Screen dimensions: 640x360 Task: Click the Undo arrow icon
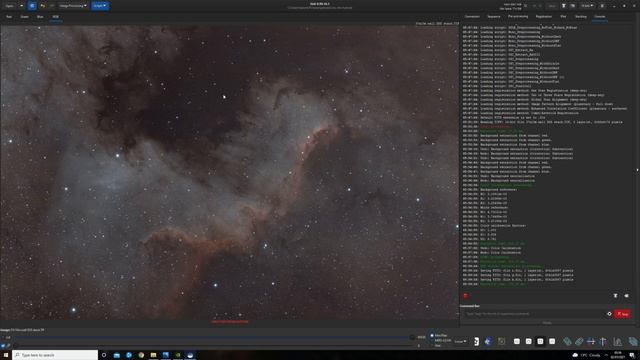pos(42,6)
